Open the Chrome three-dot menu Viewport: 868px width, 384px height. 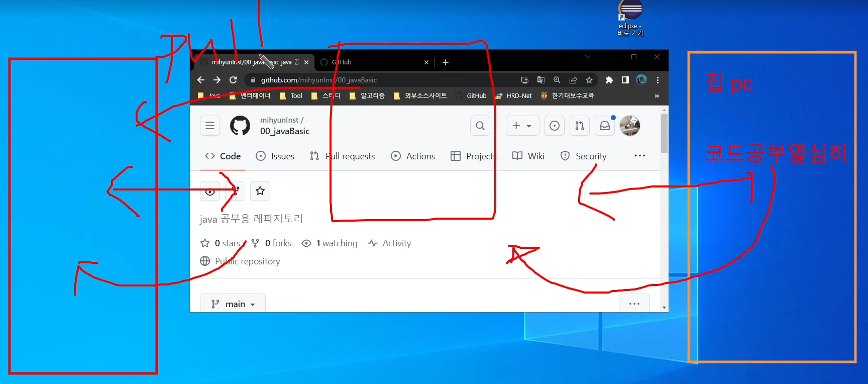click(x=658, y=80)
